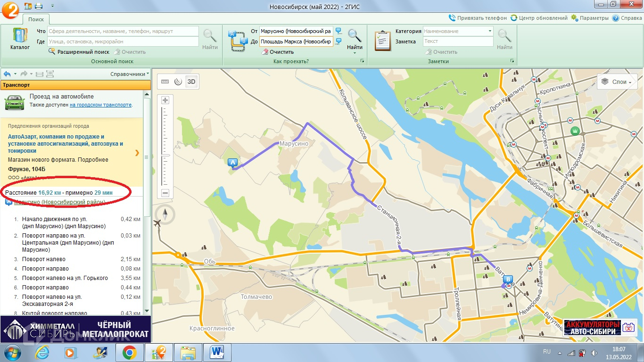Open Google Chrome from taskbar
Image resolution: width=644 pixels, height=362 pixels.
[x=130, y=352]
